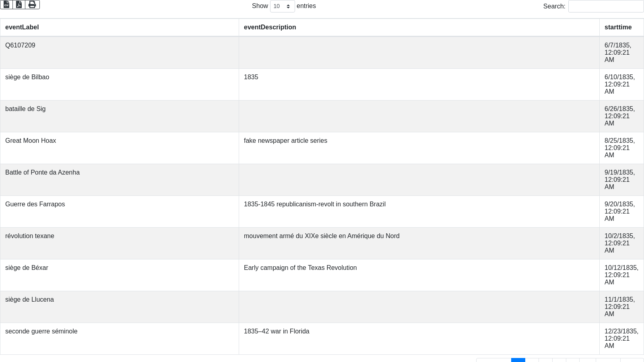This screenshot has width=644, height=362.
Task: Export the table as PDF
Action: tap(19, 4)
